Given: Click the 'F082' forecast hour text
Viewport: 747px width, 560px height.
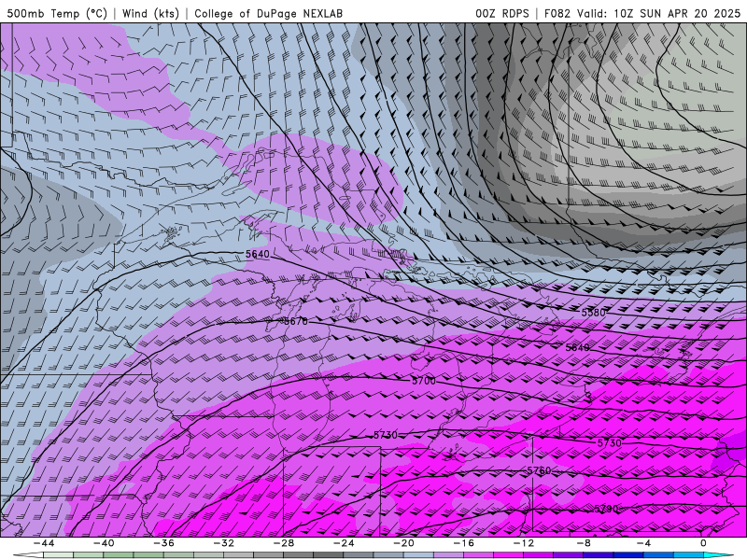Looking at the screenshot, I should pyautogui.click(x=557, y=13).
